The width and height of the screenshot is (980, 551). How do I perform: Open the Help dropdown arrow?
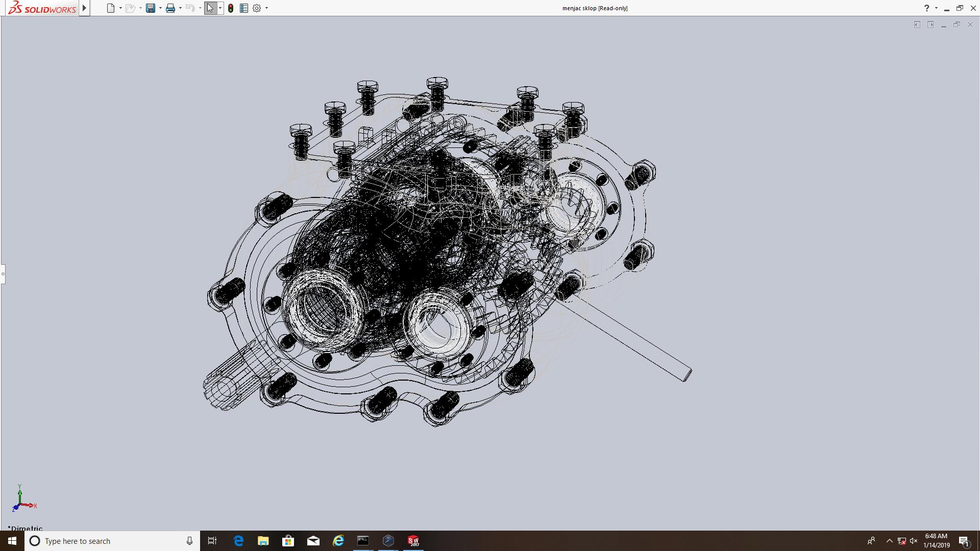936,8
